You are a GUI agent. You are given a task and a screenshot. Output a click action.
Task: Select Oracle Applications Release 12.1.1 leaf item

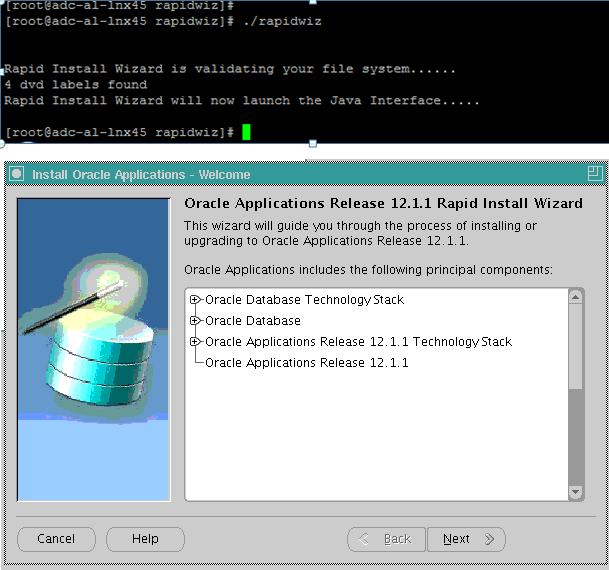click(306, 363)
